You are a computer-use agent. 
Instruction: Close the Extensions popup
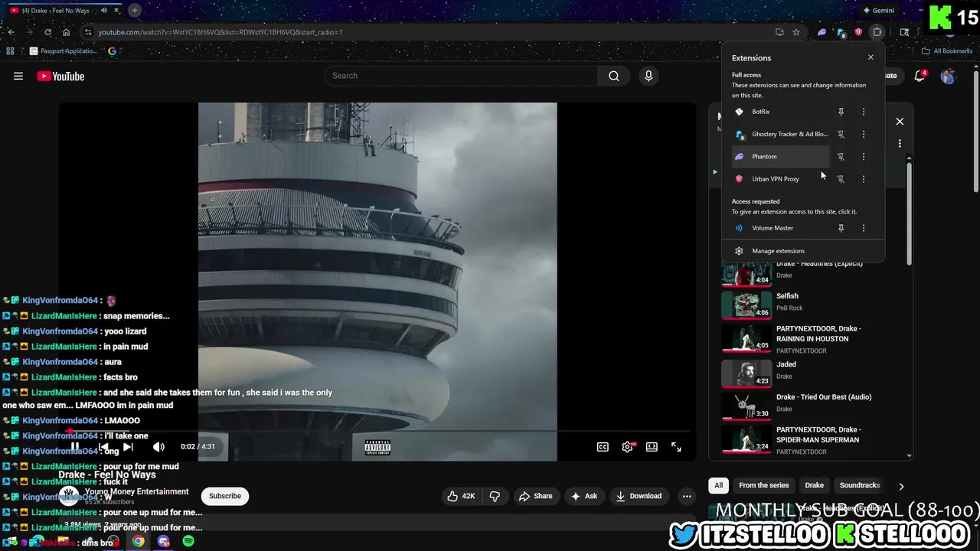coord(871,57)
